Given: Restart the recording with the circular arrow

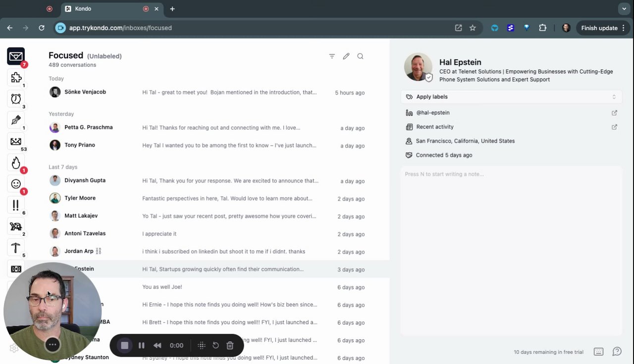Looking at the screenshot, I should point(216,345).
